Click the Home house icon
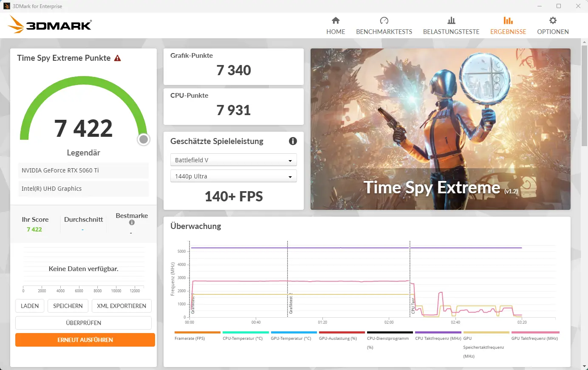The width and height of the screenshot is (588, 370). coord(336,20)
